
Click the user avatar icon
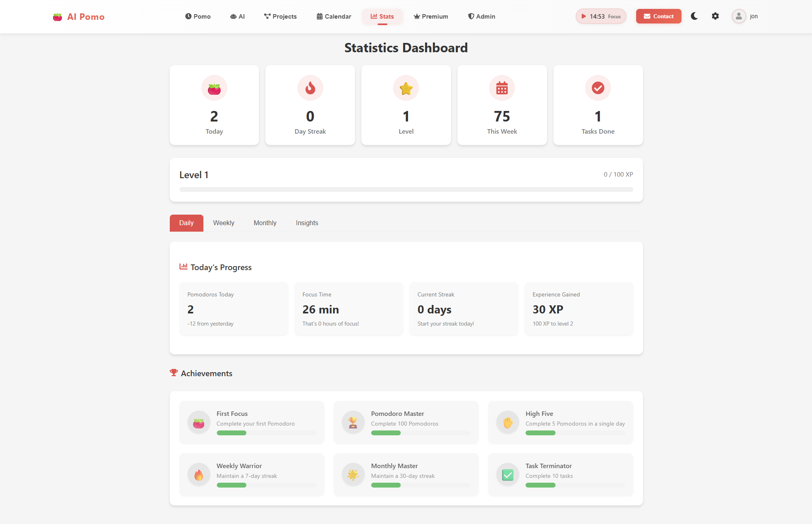click(x=739, y=16)
